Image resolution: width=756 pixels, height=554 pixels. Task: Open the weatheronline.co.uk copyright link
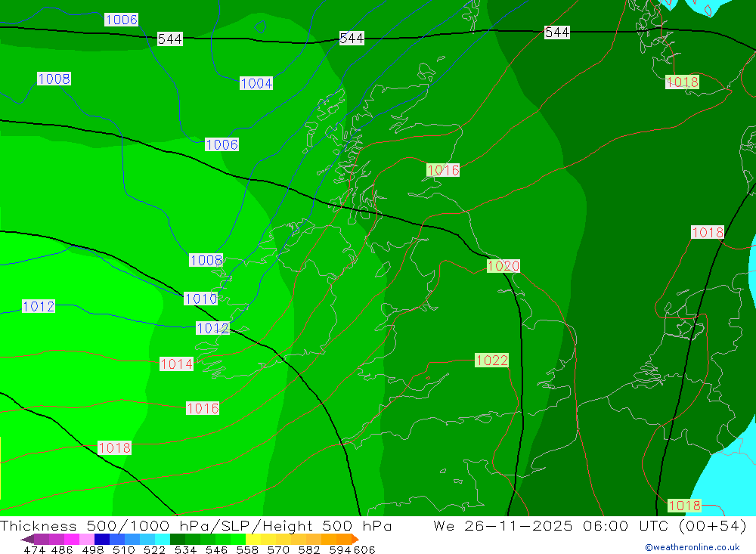point(692,547)
